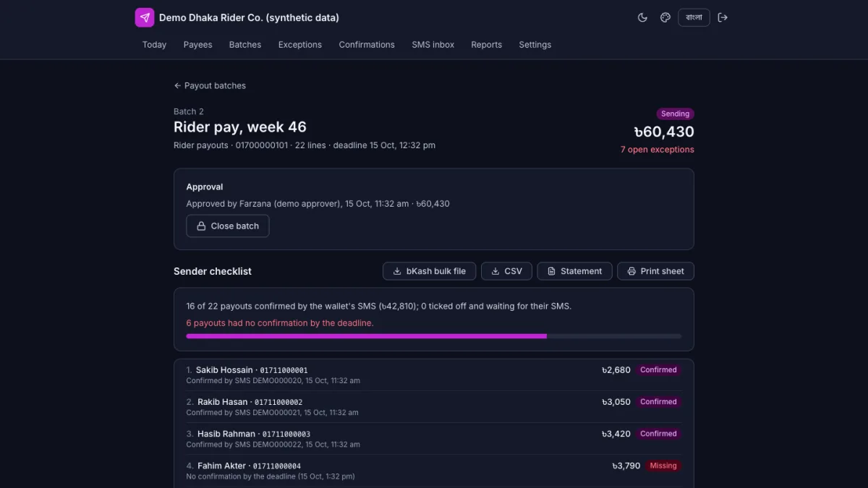Click phone number 01711000001

click(x=284, y=370)
